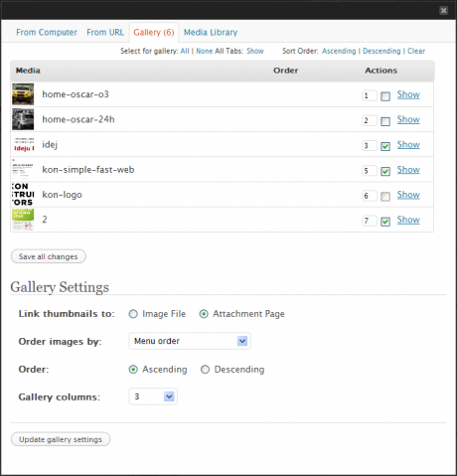This screenshot has width=457, height=476.
Task: Open the Gallery columns dropdown
Action: coord(153,397)
